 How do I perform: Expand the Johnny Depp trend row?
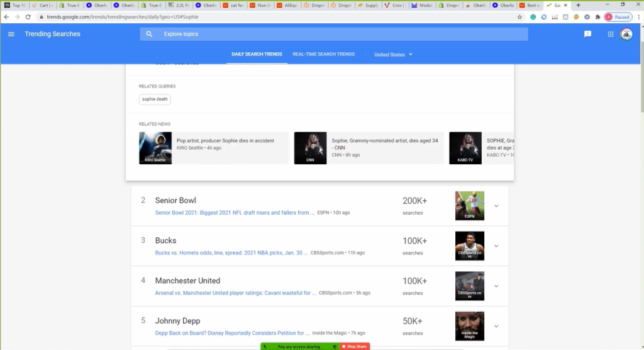[496, 326]
